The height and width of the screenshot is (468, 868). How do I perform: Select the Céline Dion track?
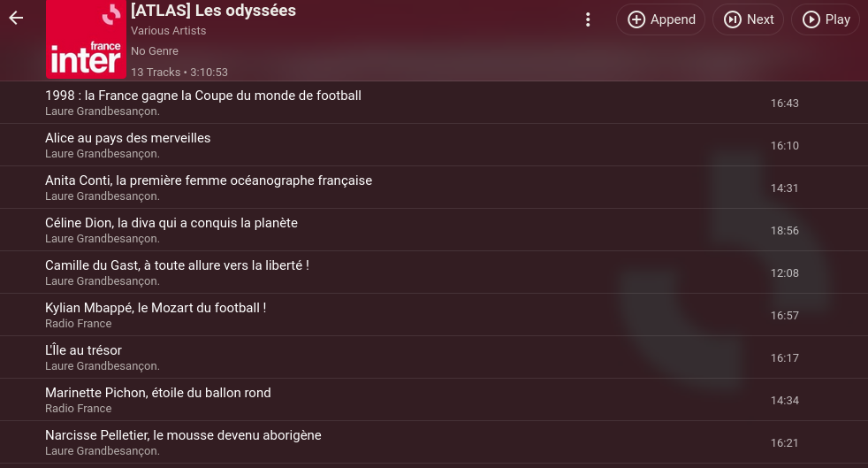click(x=434, y=230)
